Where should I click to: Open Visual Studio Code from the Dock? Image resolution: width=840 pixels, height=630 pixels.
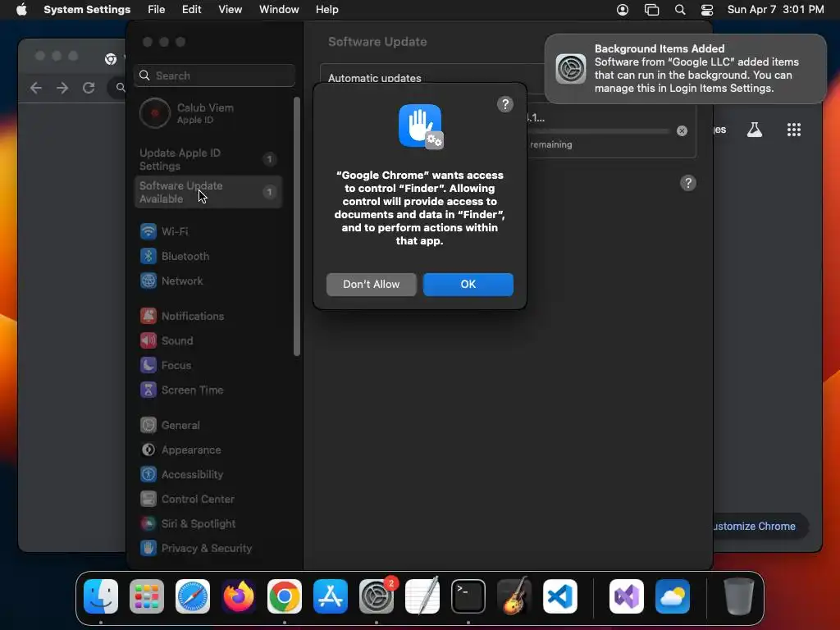pos(559,596)
